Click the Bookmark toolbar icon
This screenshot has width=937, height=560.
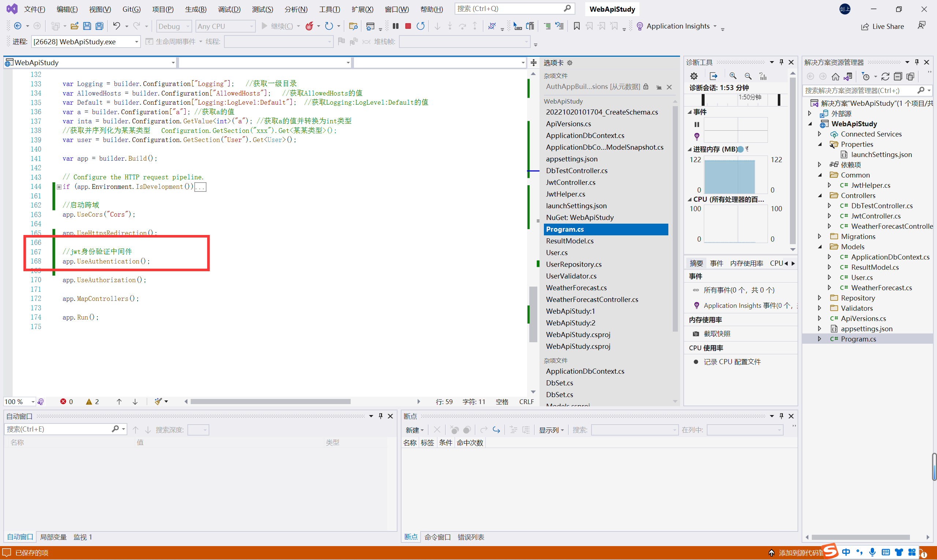(576, 26)
